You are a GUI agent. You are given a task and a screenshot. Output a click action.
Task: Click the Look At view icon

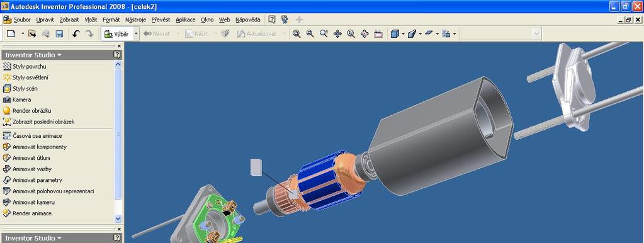pyautogui.click(x=378, y=34)
